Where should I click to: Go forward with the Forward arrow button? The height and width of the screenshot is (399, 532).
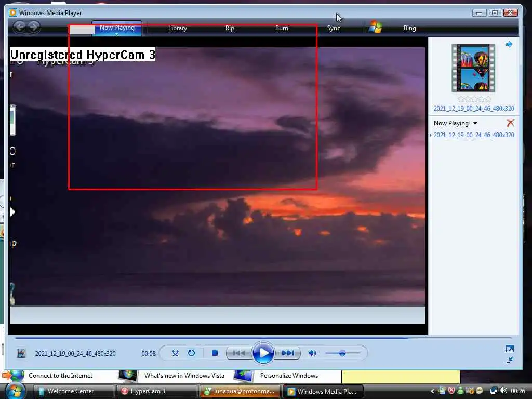tap(34, 26)
